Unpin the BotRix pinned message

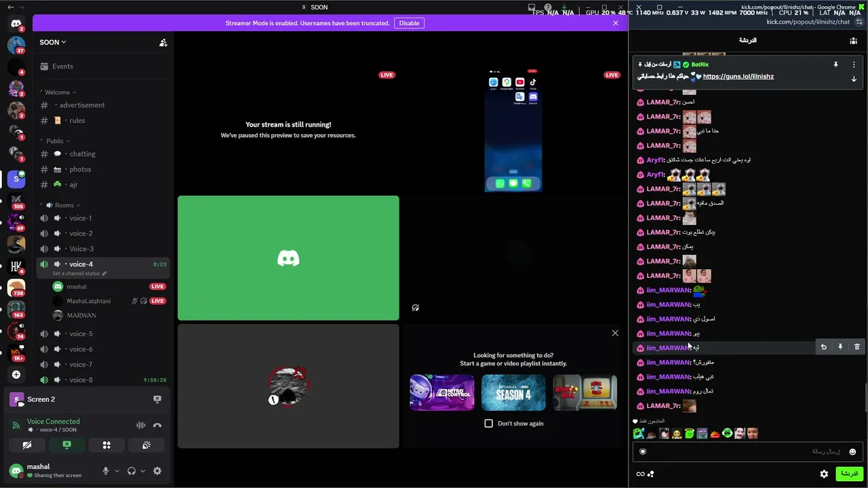click(835, 64)
